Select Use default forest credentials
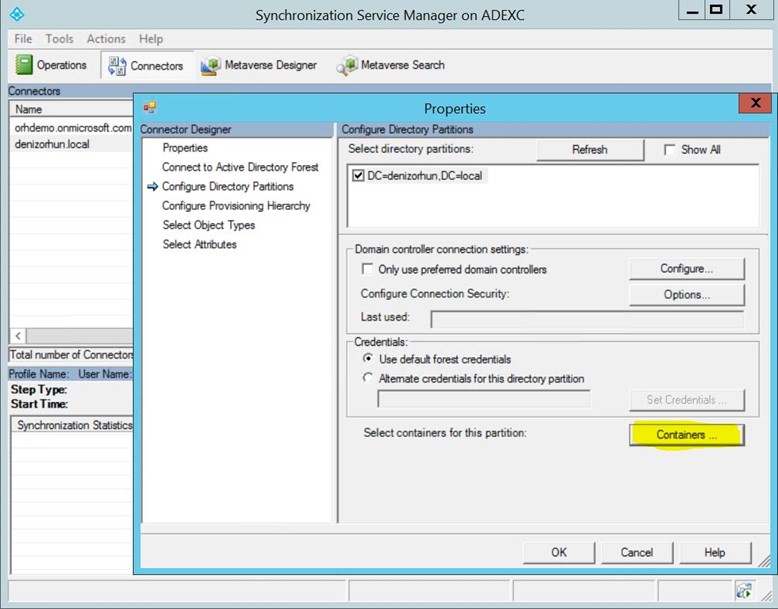Image resolution: width=778 pixels, height=609 pixels. 368,358
